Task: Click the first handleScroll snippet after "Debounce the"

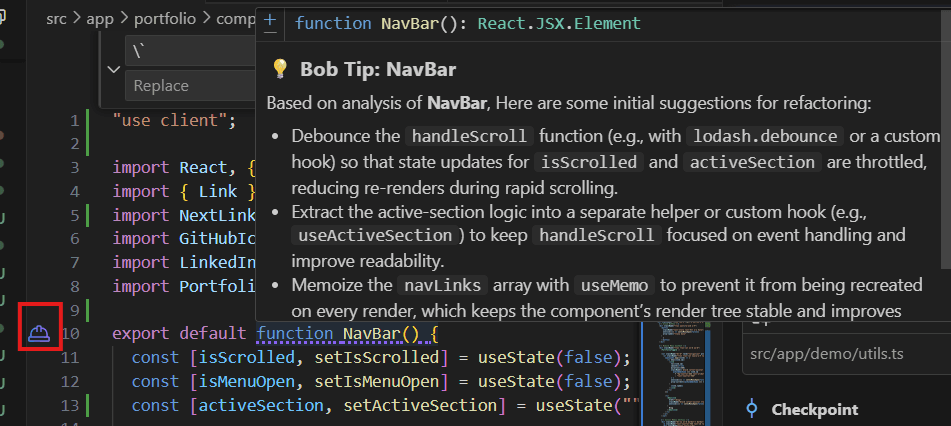Action: (x=469, y=137)
